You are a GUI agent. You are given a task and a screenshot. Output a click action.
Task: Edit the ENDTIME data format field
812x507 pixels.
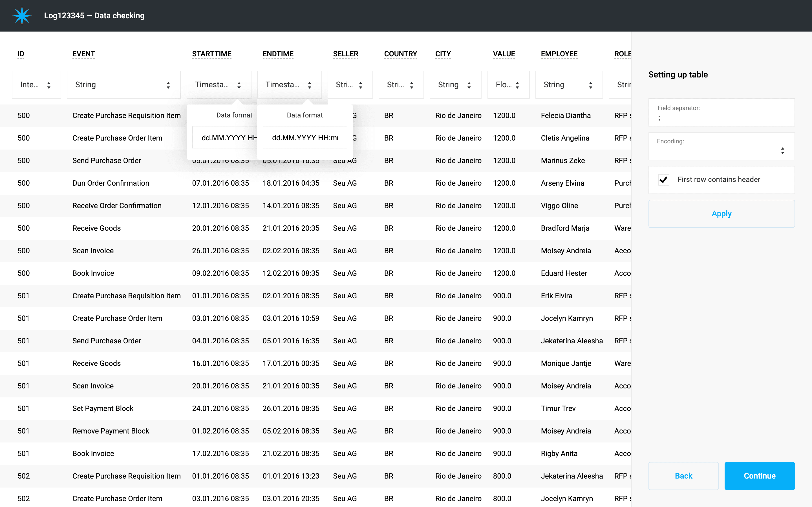coord(305,137)
